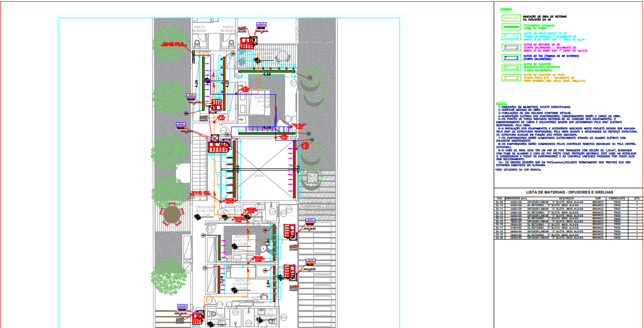Select the blue TAE duct legend swatch
The width and height of the screenshot is (644, 328).
coord(510,57)
